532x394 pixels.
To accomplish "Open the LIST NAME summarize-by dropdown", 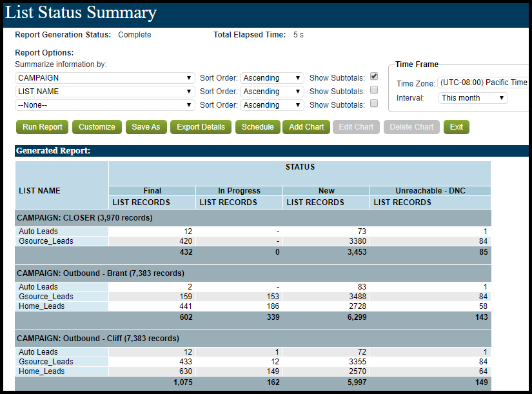I will [x=105, y=92].
